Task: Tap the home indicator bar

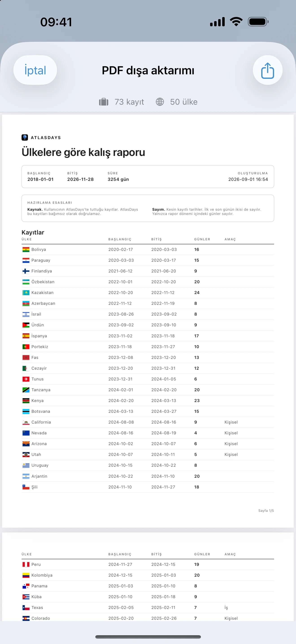Action: [148, 637]
